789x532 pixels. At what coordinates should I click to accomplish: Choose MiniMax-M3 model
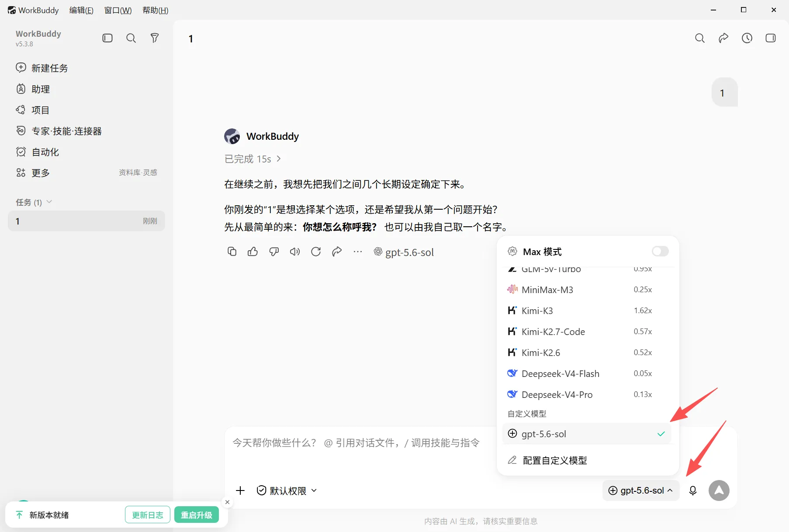pos(587,290)
